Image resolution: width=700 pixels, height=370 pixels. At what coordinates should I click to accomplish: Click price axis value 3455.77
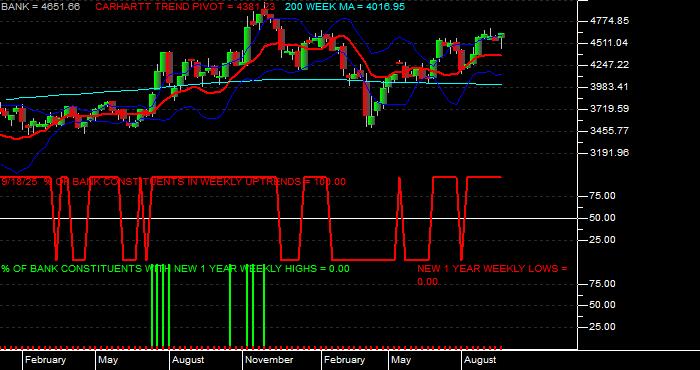609,131
